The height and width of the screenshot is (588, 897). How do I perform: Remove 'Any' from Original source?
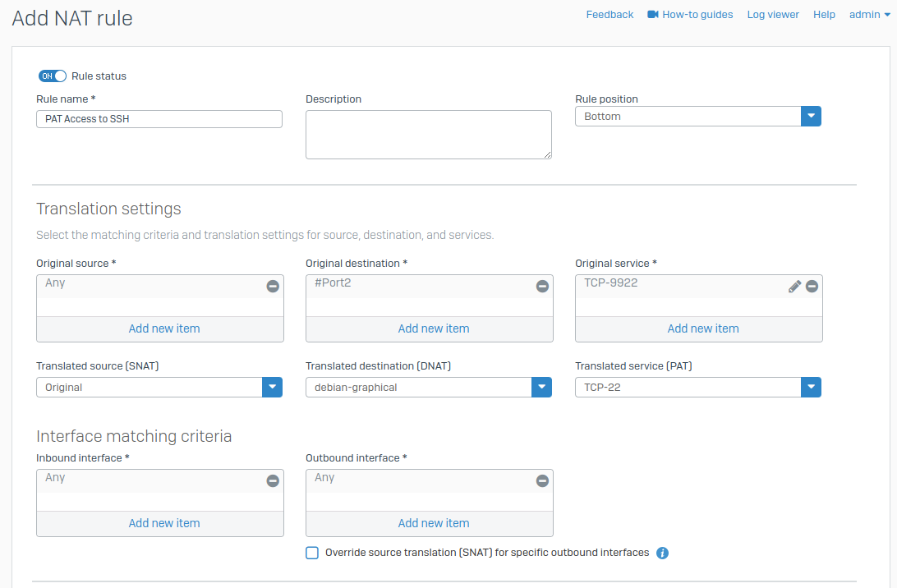[273, 287]
